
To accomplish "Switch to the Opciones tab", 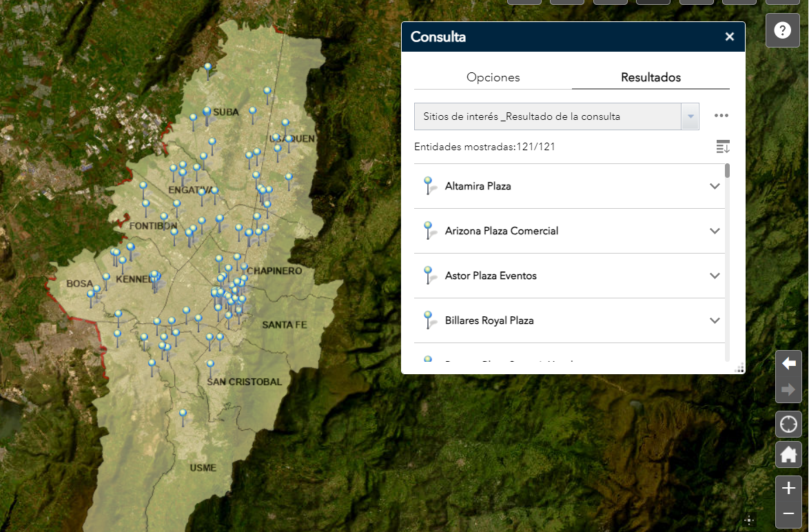I will tap(493, 77).
